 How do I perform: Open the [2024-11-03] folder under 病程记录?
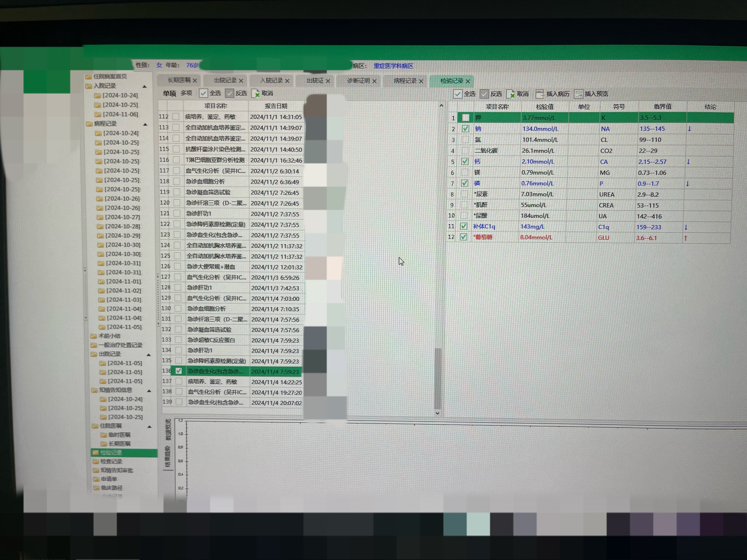point(120,299)
